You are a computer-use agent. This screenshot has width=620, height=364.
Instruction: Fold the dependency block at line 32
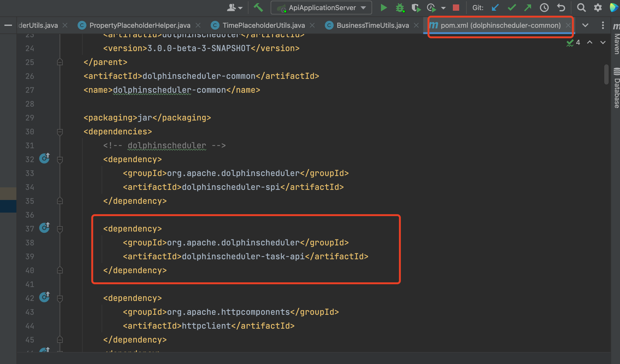tap(60, 160)
